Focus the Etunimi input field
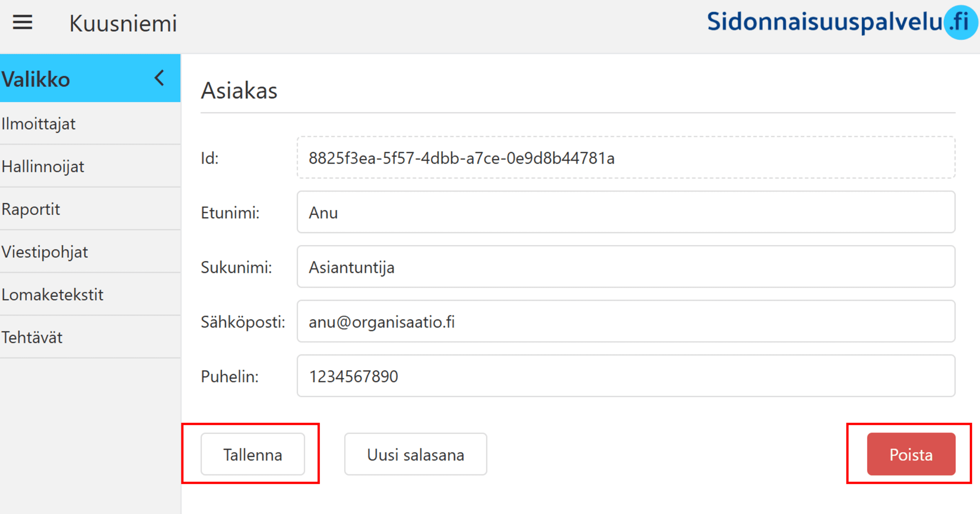The height and width of the screenshot is (514, 980). tap(626, 212)
